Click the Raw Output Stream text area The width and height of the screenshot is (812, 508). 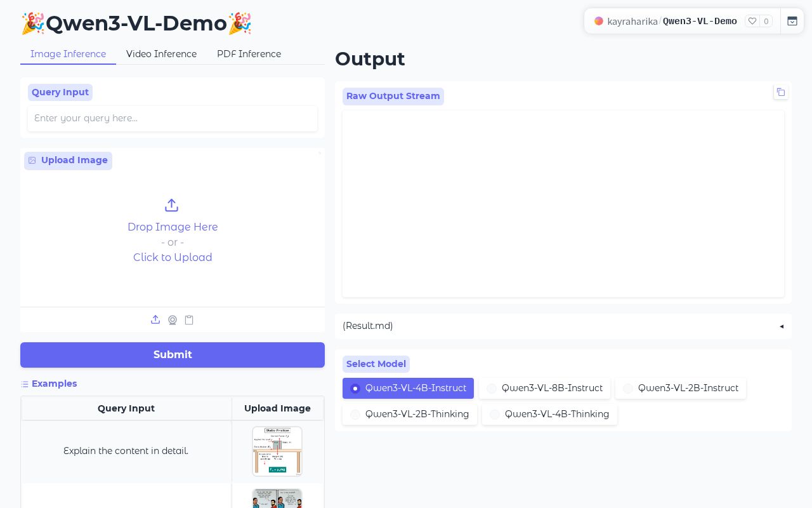[x=563, y=204]
